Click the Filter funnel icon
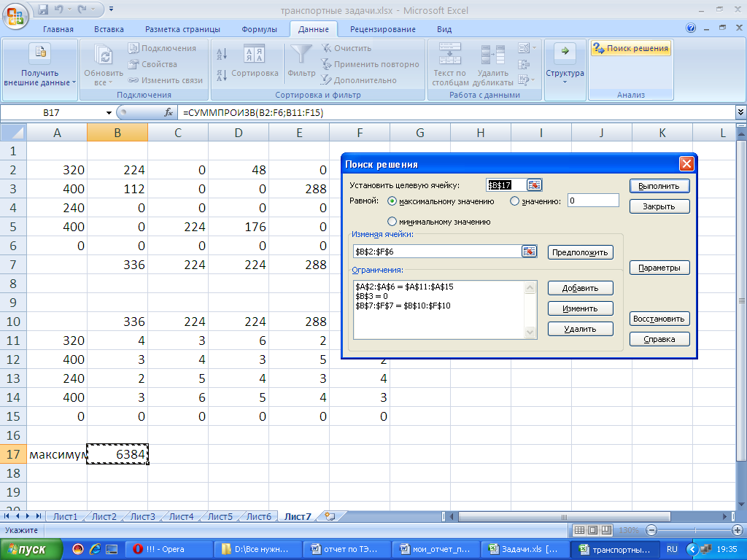The width and height of the screenshot is (747, 560). [x=301, y=54]
